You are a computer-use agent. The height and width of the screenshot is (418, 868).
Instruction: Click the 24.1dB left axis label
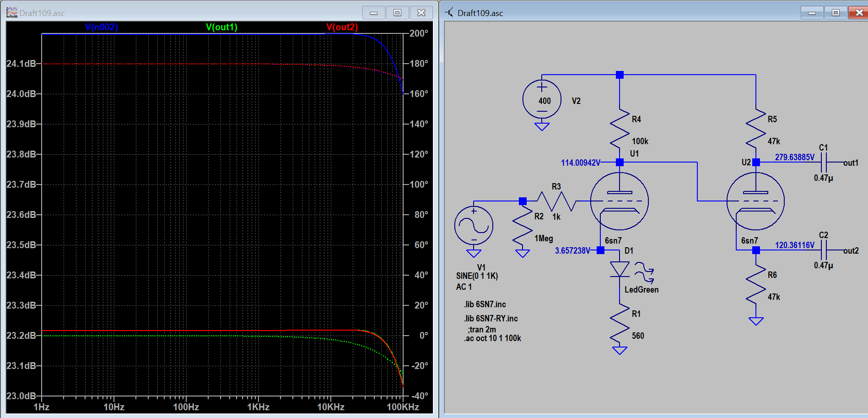[x=21, y=64]
